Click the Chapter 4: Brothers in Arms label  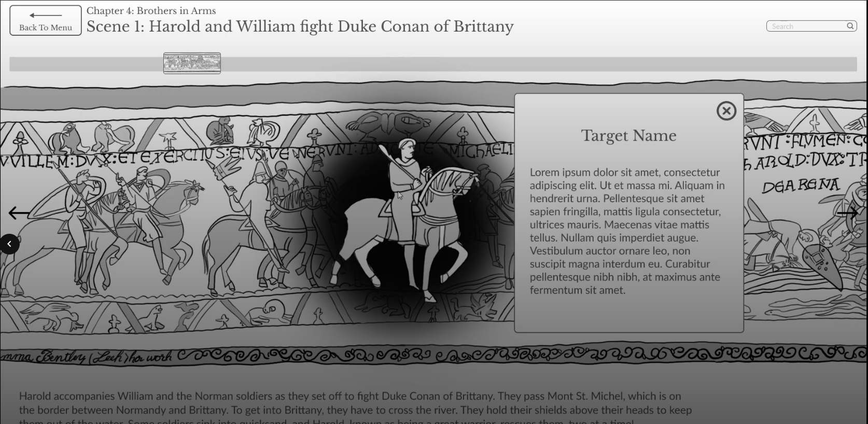click(x=151, y=11)
